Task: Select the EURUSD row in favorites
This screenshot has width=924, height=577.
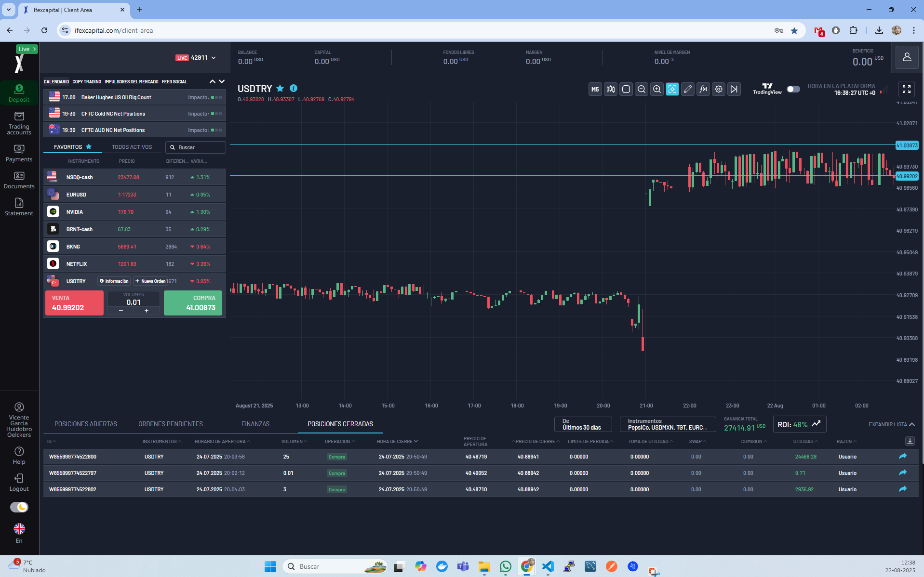Action: click(134, 195)
